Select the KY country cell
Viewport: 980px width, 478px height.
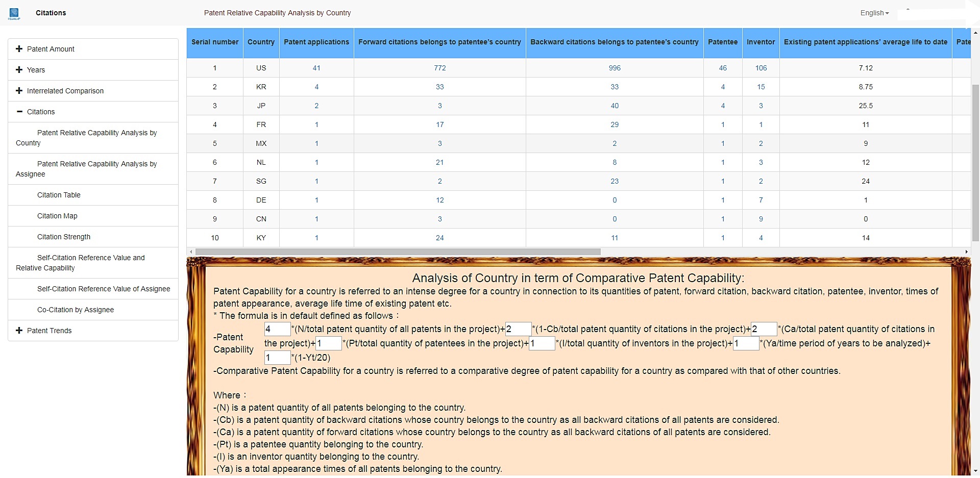(261, 238)
